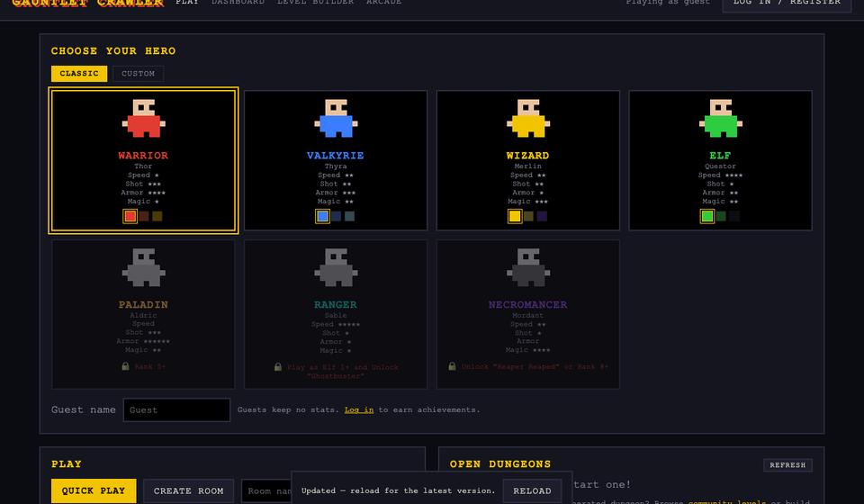This screenshot has height=504, width=864.
Task: Click the RANGER name label
Action: [336, 304]
